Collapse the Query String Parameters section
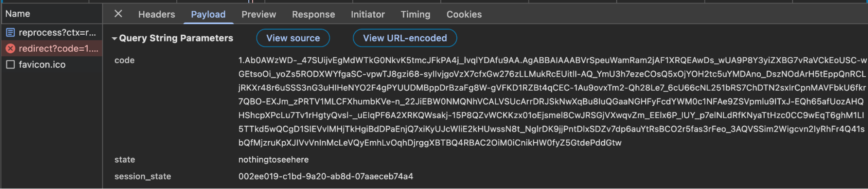This screenshot has height=189, width=868. (114, 39)
